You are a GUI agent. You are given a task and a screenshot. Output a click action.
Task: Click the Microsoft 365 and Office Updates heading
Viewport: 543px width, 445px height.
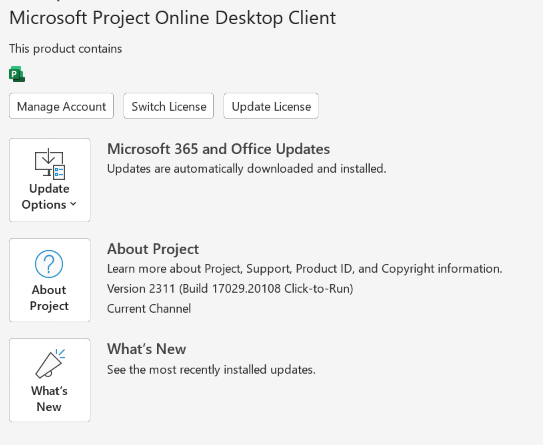(x=219, y=149)
